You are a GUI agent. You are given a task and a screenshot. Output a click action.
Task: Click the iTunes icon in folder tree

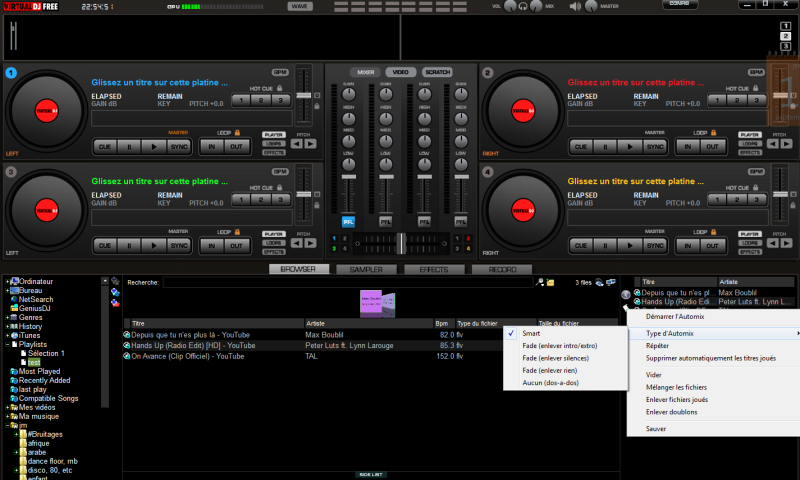coord(13,335)
